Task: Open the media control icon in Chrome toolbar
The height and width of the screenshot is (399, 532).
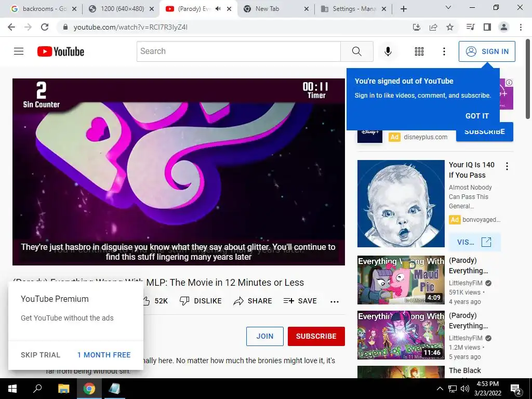Action: [x=470, y=27]
